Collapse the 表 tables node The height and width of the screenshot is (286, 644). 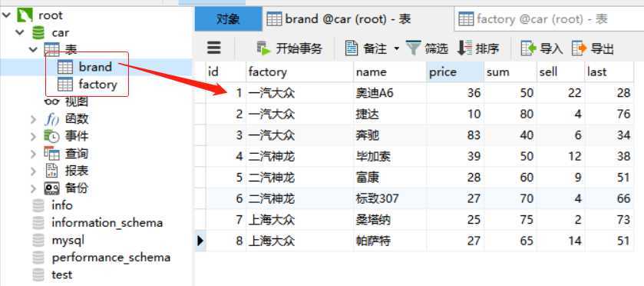[x=33, y=49]
